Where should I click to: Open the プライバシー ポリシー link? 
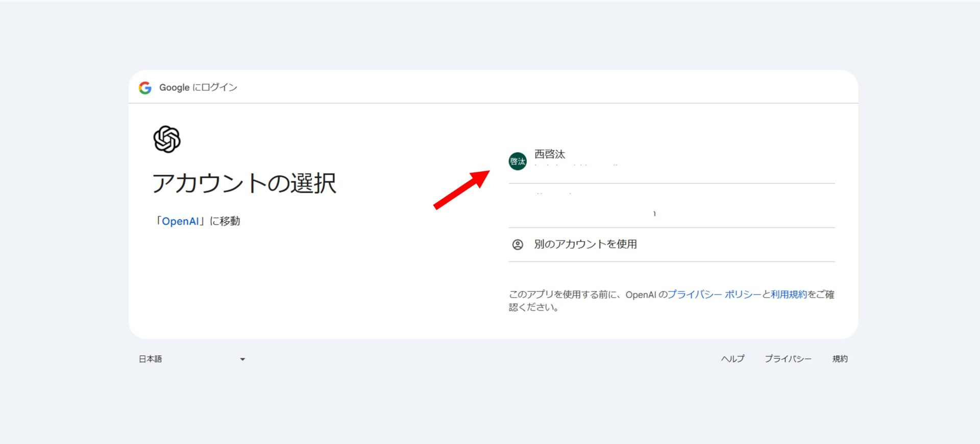click(714, 294)
